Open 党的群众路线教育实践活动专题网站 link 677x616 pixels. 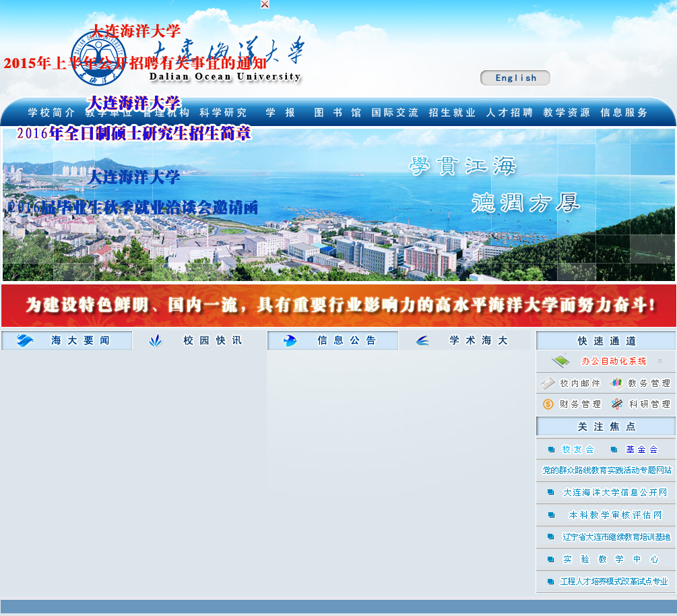[x=607, y=470]
